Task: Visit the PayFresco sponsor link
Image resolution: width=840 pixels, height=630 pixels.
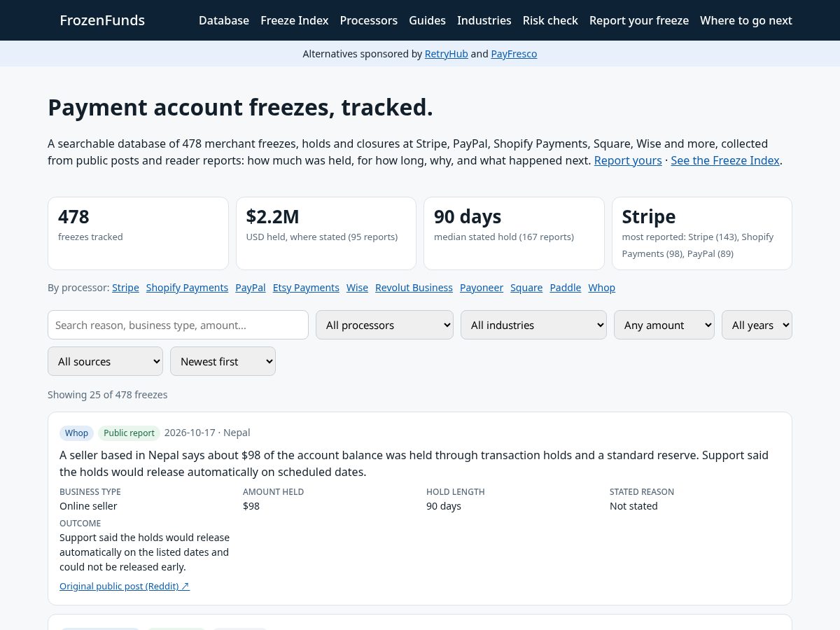Action: click(514, 54)
